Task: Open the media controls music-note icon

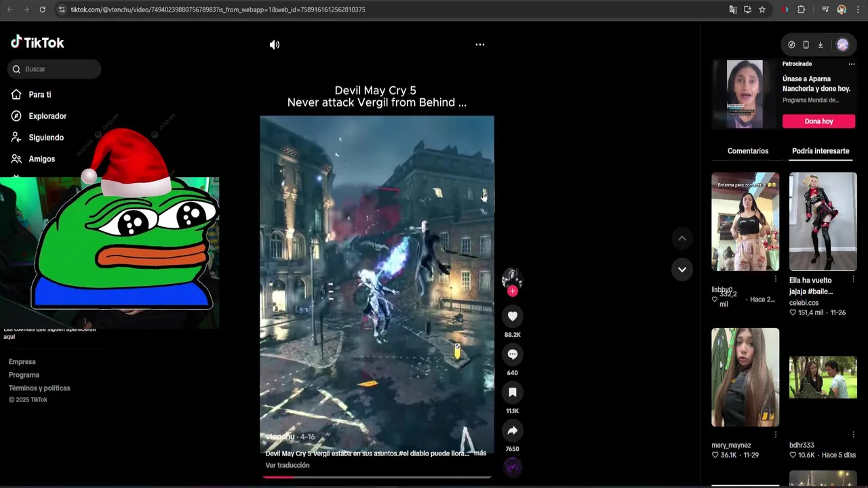Action: [x=825, y=9]
